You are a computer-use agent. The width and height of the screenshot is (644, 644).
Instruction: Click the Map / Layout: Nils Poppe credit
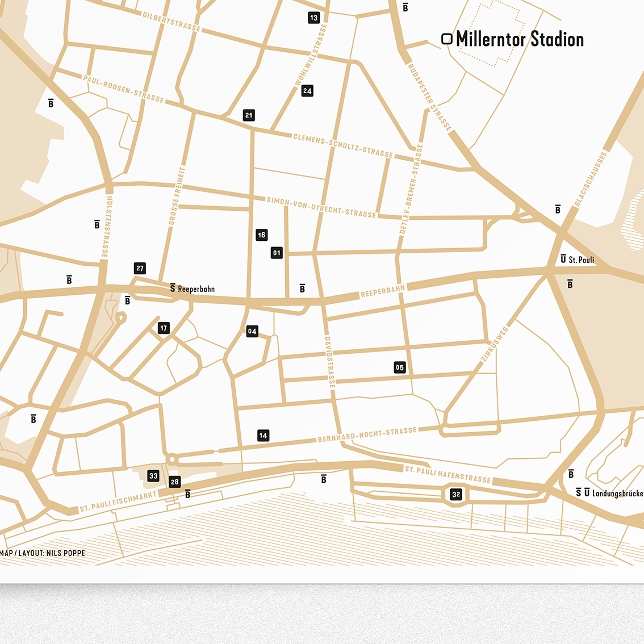coord(43,553)
